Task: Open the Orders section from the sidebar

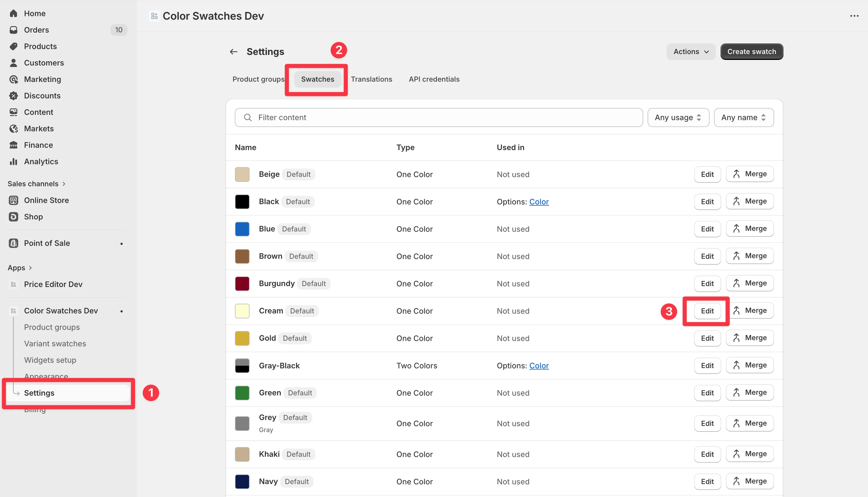Action: tap(36, 30)
